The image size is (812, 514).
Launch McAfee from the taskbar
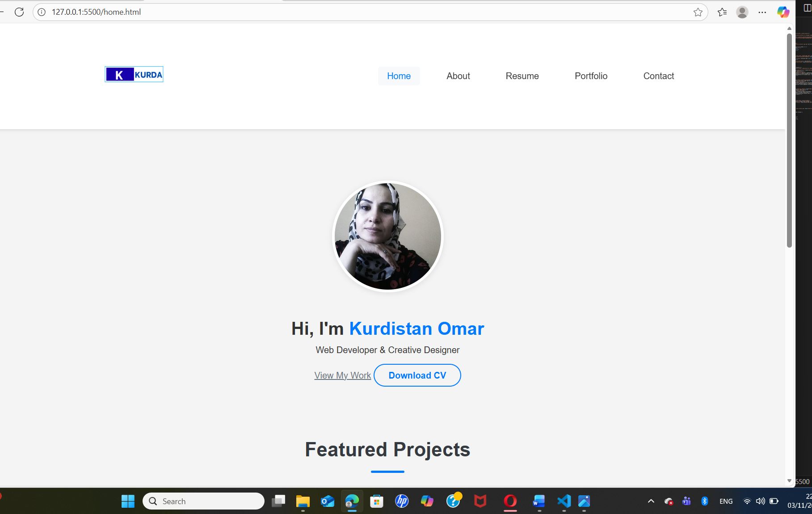(x=480, y=501)
